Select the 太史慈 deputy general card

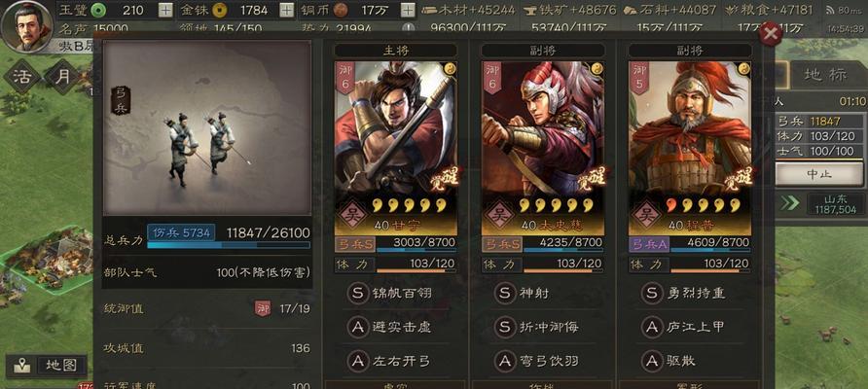[x=543, y=148]
